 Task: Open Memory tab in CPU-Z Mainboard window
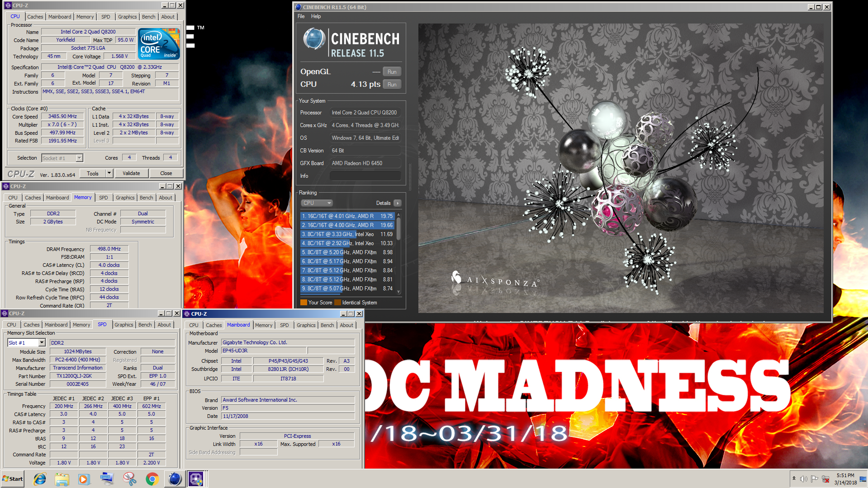point(264,325)
